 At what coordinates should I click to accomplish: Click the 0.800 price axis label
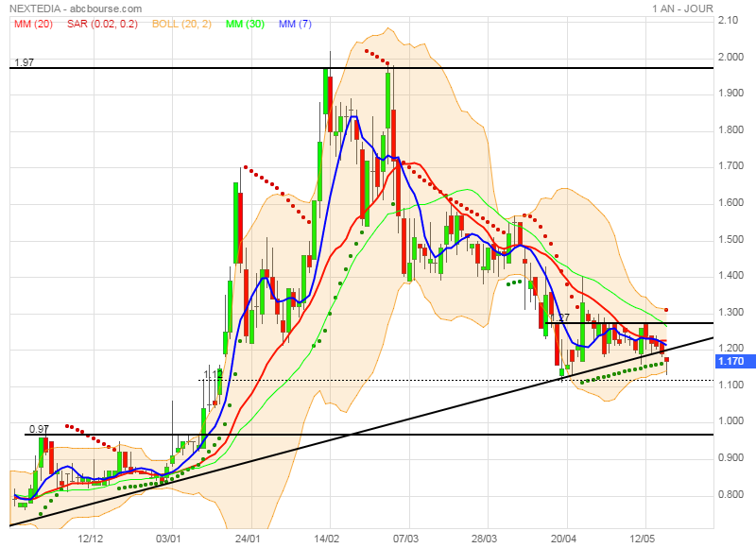pos(730,494)
